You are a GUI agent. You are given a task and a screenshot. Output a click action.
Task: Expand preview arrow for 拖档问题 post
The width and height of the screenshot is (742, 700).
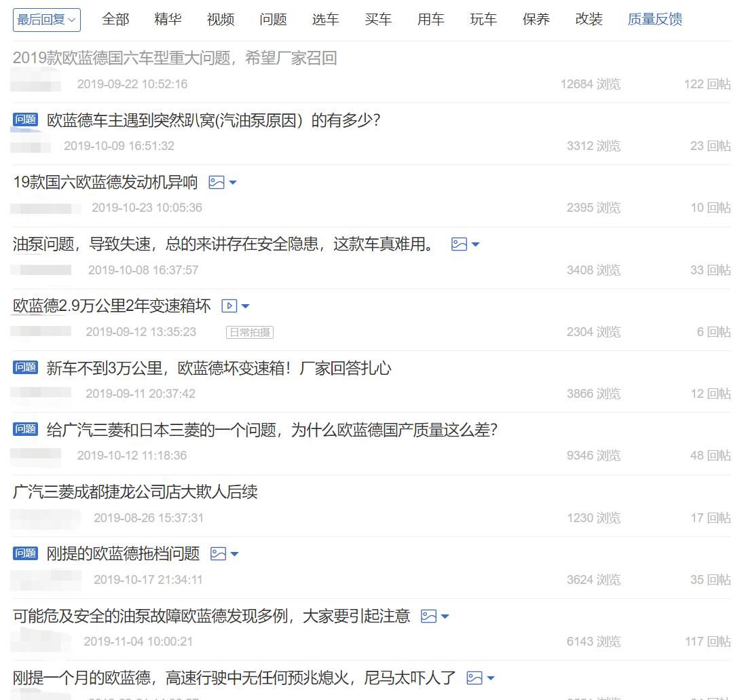234,554
